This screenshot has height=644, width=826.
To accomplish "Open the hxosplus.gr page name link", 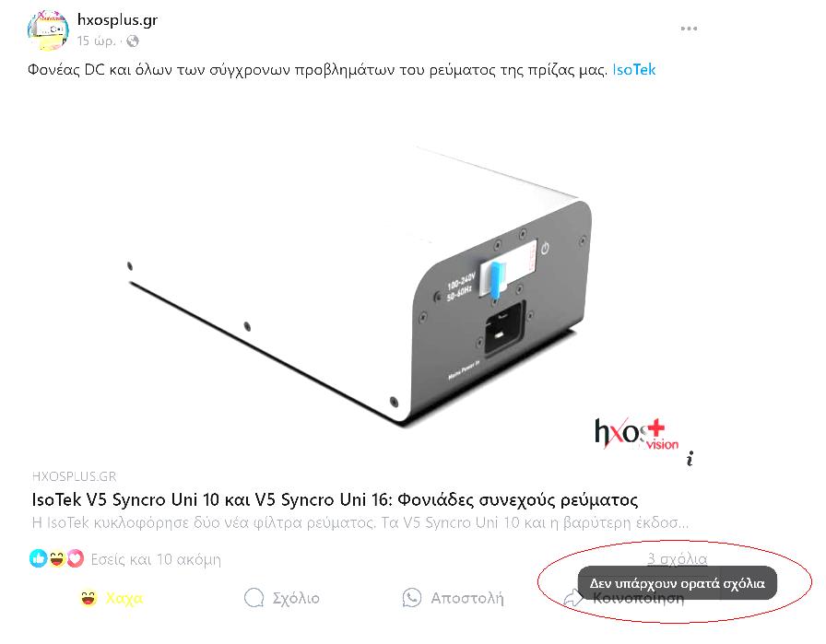I will point(117,20).
